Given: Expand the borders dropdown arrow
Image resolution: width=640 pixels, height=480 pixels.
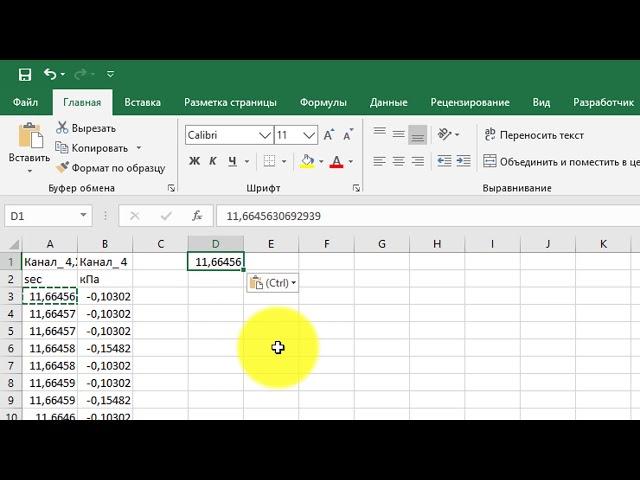Looking at the screenshot, I should point(284,162).
